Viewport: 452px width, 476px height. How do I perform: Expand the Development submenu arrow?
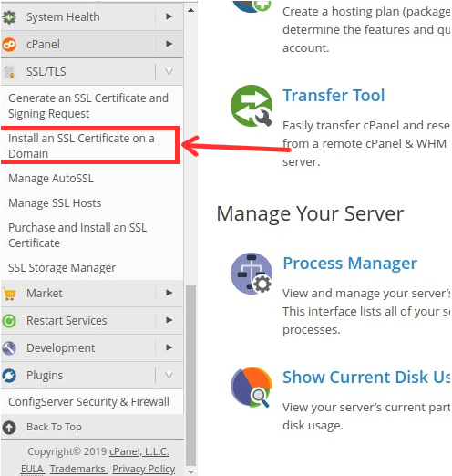169,347
